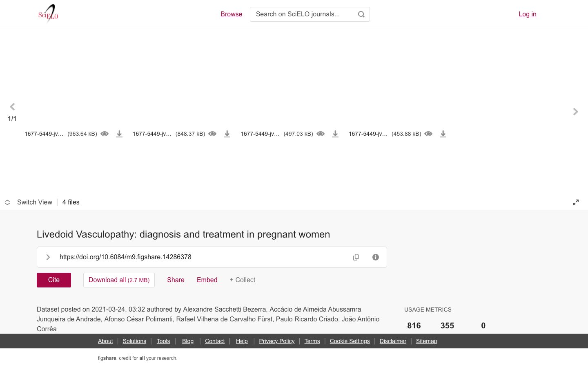Click the search magnifier icon

click(361, 14)
